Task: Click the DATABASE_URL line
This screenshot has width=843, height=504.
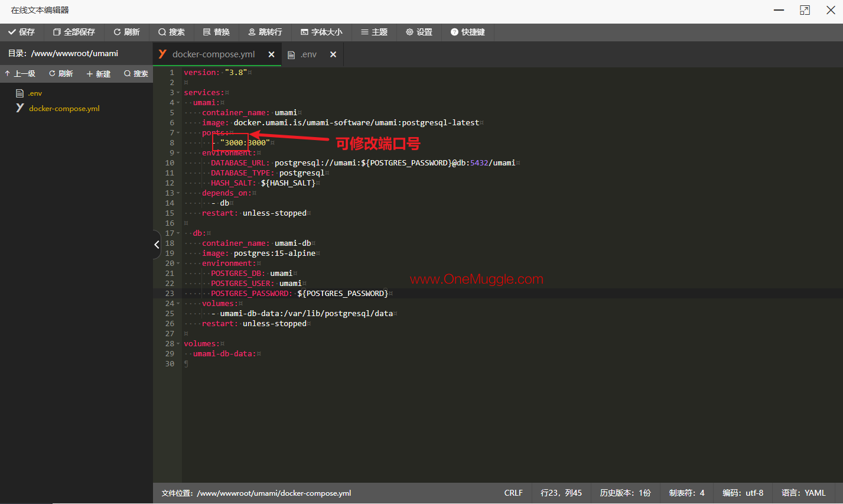Action: [x=363, y=163]
